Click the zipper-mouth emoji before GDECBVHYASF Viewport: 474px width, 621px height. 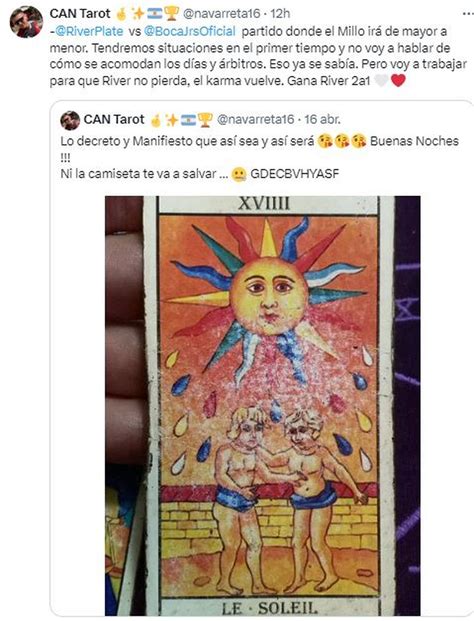click(239, 174)
